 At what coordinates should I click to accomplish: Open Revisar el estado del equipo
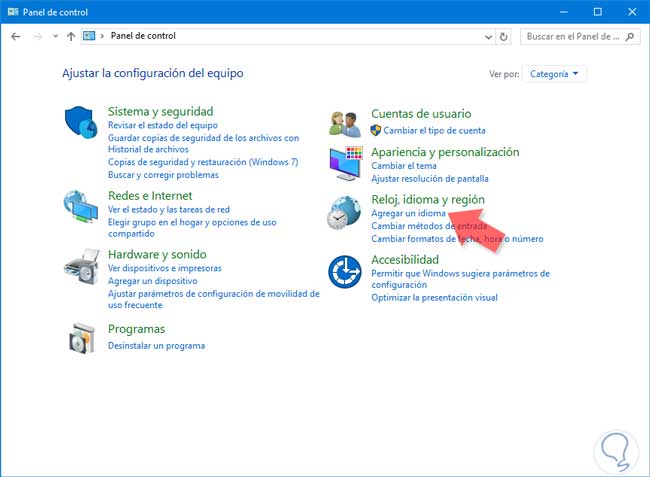click(x=162, y=125)
